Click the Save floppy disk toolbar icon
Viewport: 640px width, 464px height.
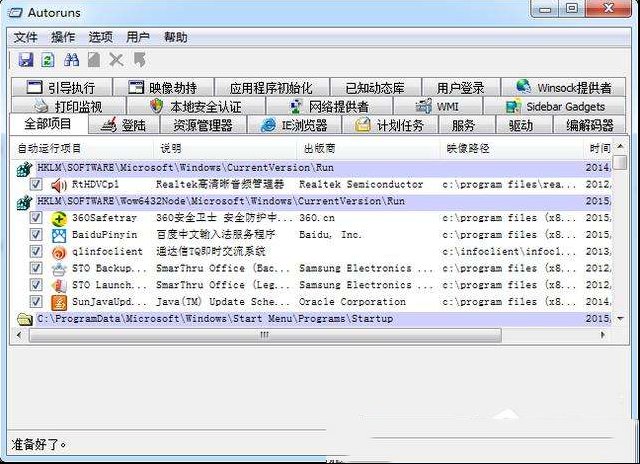[26, 60]
